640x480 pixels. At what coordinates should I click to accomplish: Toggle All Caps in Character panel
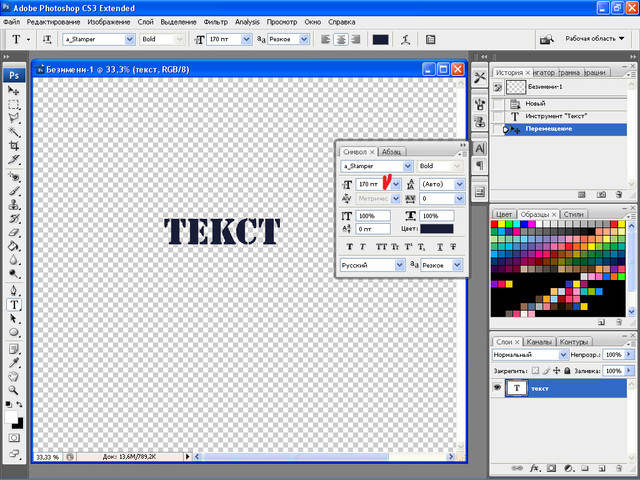tap(381, 247)
